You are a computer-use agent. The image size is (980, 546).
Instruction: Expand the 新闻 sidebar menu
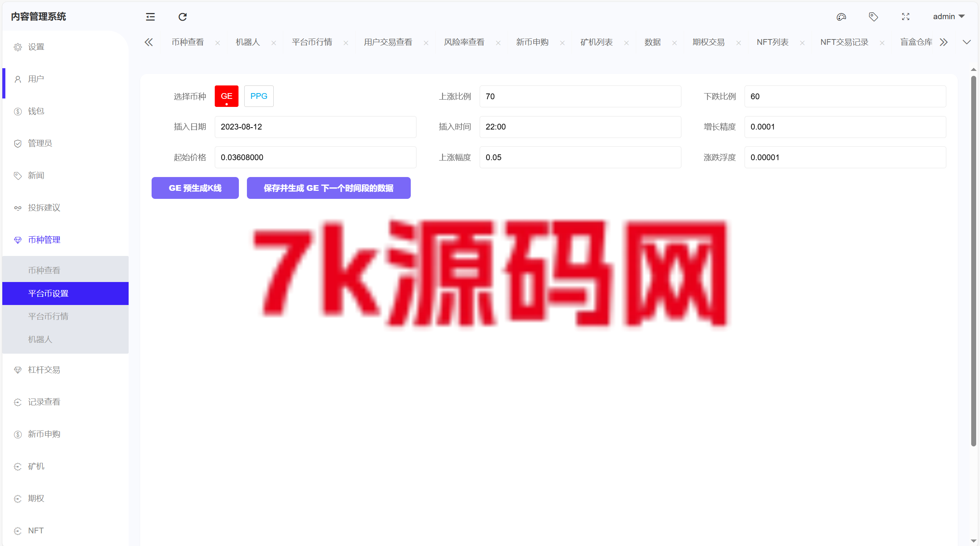pyautogui.click(x=65, y=175)
